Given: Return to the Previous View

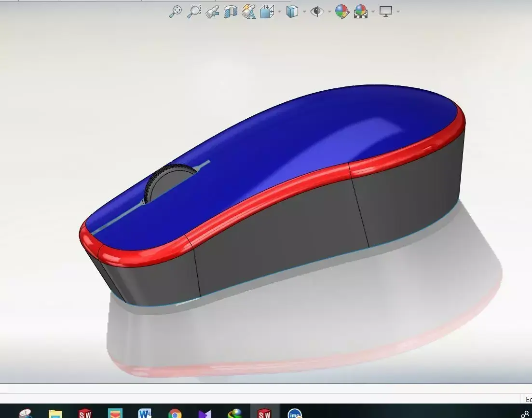Looking at the screenshot, I should click(212, 12).
